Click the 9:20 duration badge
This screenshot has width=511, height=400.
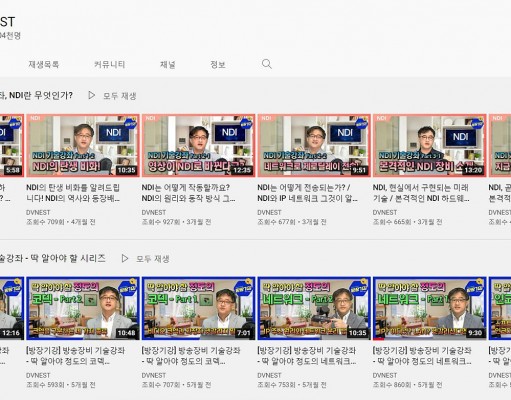[x=475, y=333]
